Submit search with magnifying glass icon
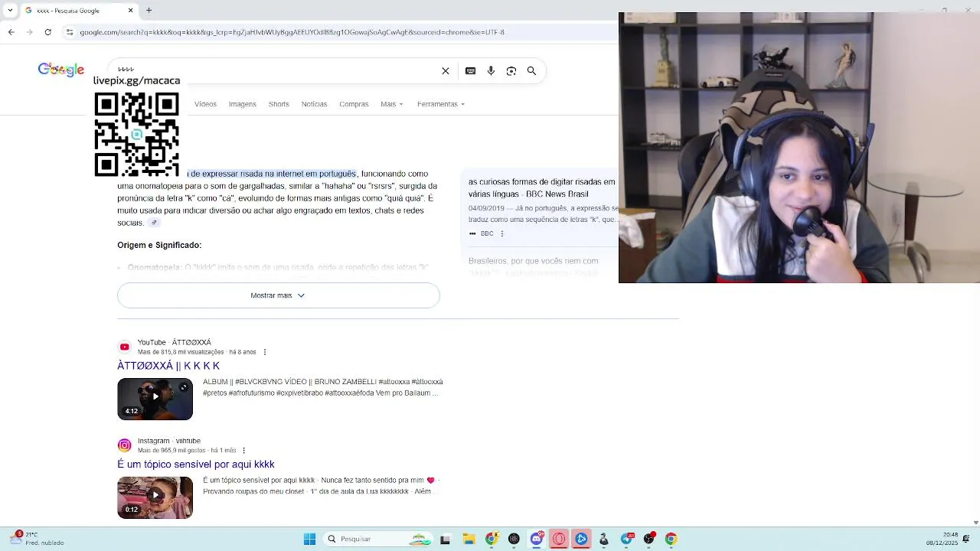 (x=531, y=71)
